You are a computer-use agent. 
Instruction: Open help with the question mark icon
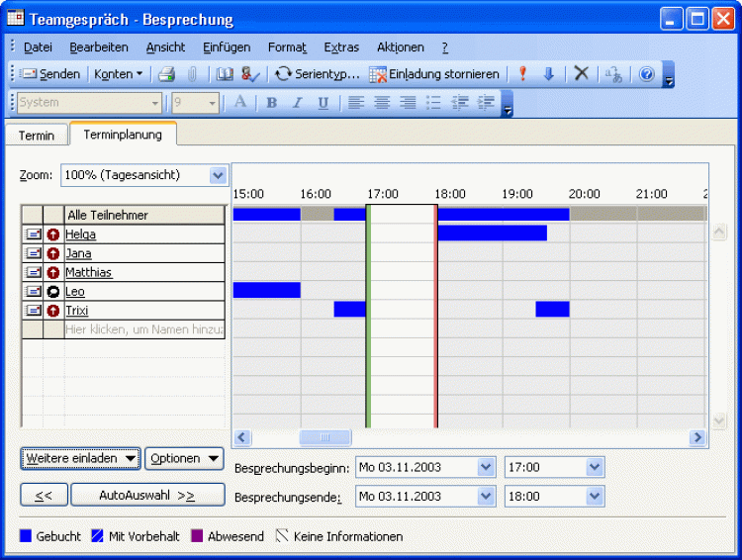click(x=646, y=74)
